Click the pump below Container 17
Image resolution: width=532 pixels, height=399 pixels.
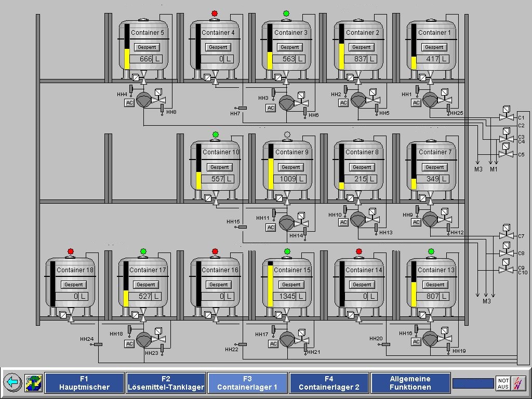[x=143, y=339]
